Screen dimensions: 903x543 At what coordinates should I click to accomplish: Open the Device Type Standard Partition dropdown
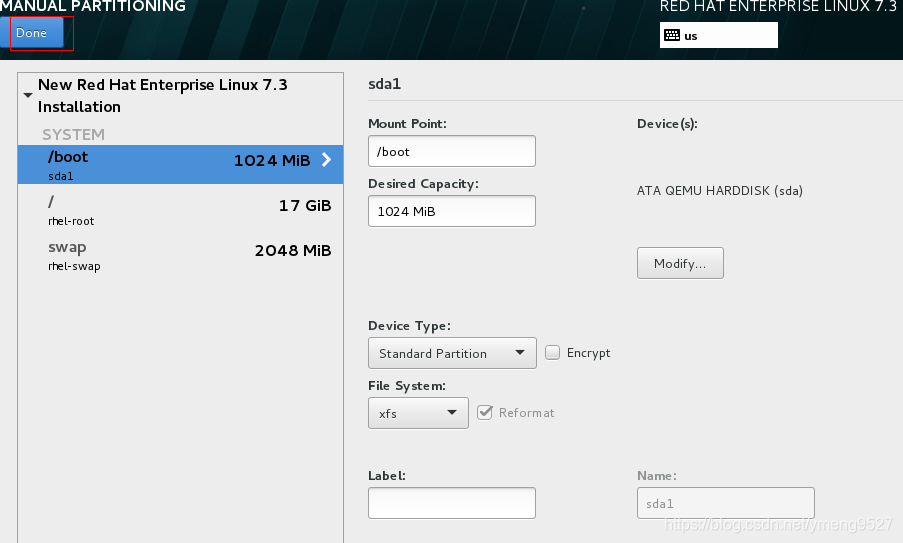tap(452, 353)
